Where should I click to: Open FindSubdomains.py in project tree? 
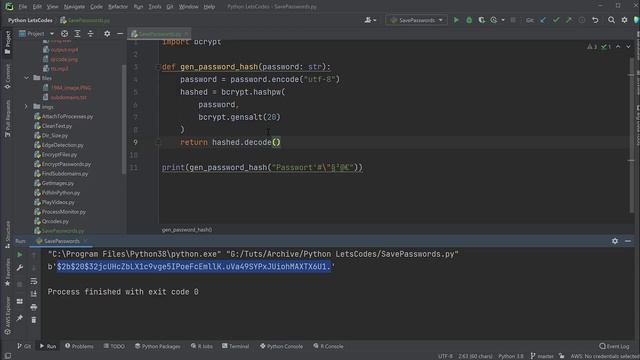pos(64,173)
